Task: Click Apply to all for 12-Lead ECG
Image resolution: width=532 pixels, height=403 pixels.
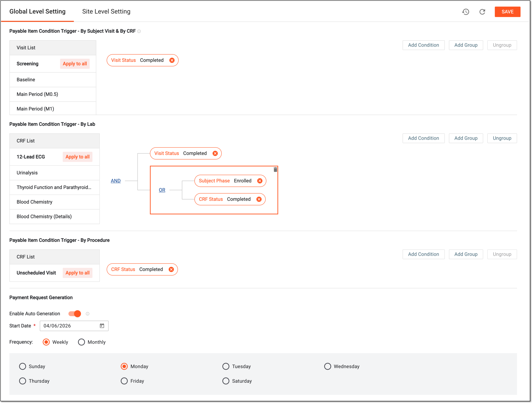Action: (x=77, y=157)
